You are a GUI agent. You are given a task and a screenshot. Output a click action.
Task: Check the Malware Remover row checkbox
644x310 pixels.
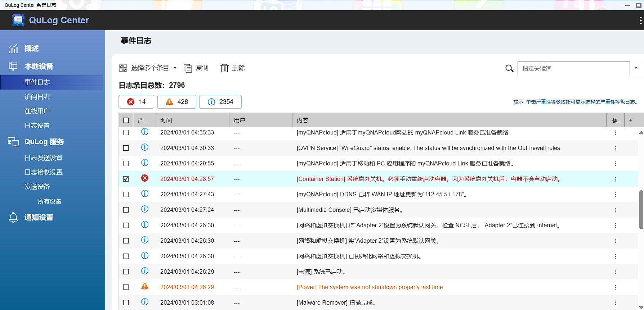tap(126, 302)
